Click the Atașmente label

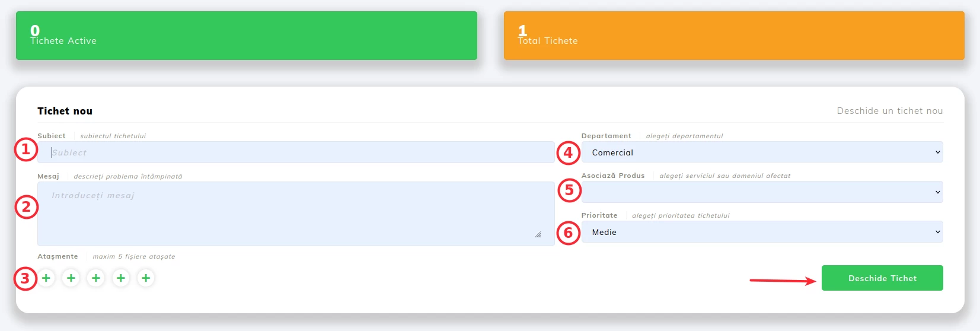pyautogui.click(x=58, y=256)
